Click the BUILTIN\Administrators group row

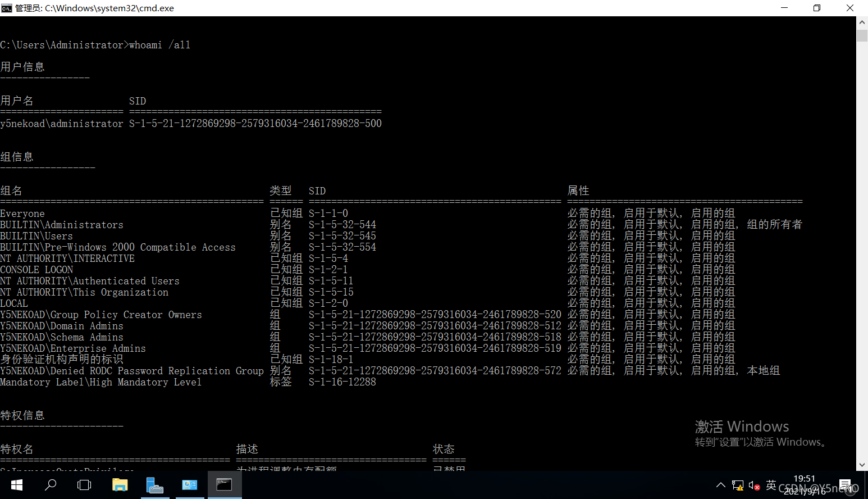401,225
